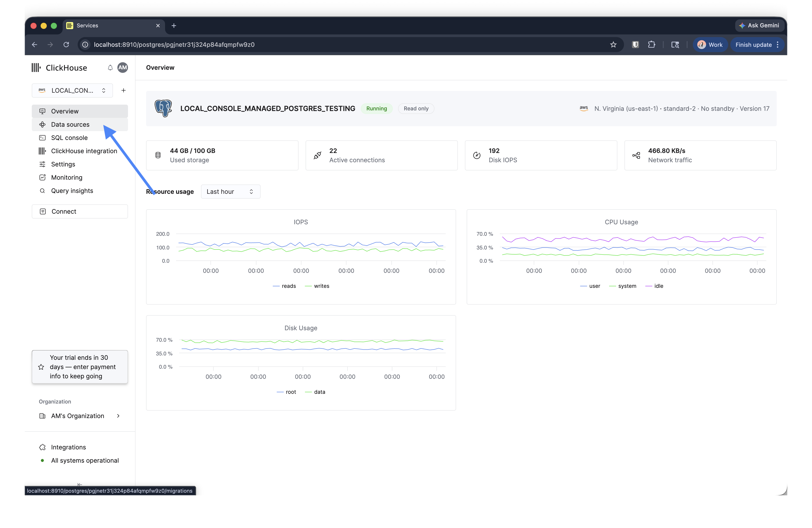The width and height of the screenshot is (812, 528).
Task: Click the Disk Usage chart title
Action: click(x=301, y=328)
